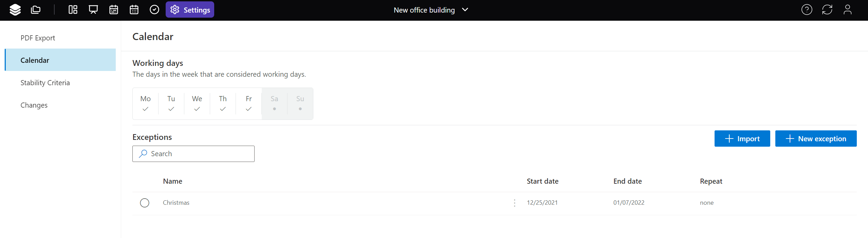Viewport: 868px width, 238px height.
Task: Open the Christmas row three-dot options menu
Action: click(515, 203)
